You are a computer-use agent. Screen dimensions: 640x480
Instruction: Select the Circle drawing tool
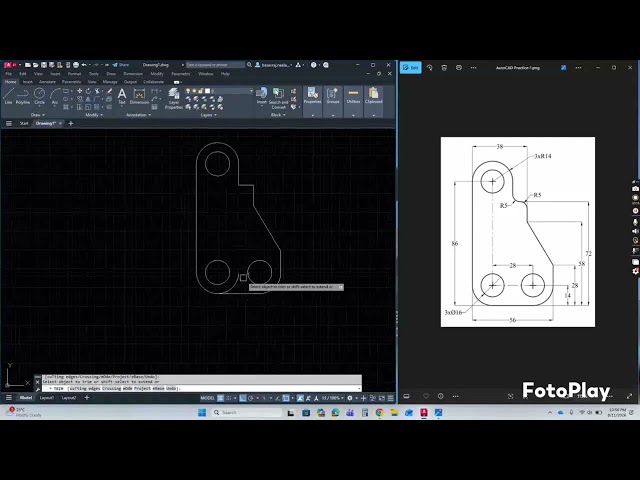tap(40, 96)
